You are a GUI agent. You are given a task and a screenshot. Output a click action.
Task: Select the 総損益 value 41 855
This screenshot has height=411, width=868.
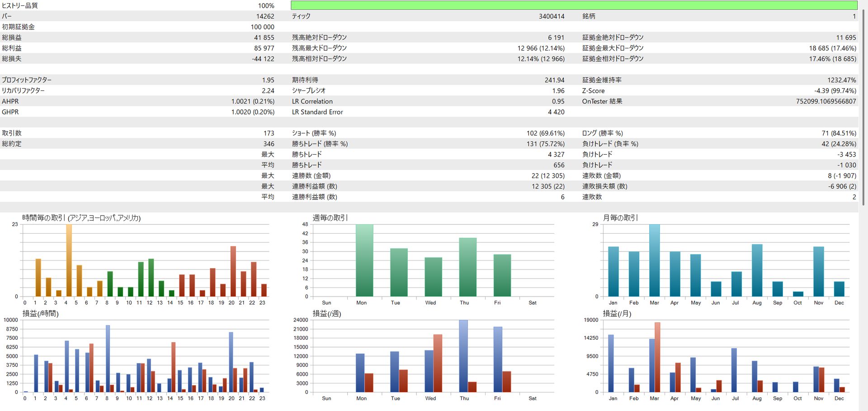point(264,38)
